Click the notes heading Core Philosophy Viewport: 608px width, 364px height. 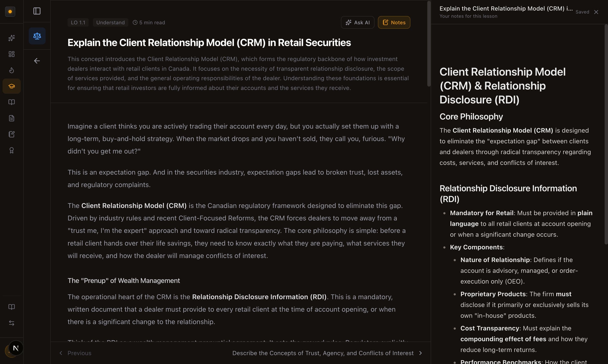tap(471, 117)
